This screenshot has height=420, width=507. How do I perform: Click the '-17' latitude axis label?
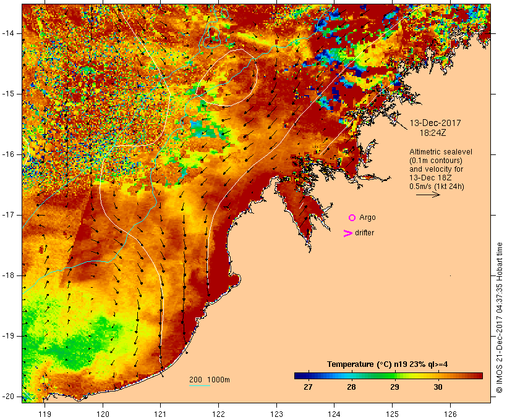[7, 215]
